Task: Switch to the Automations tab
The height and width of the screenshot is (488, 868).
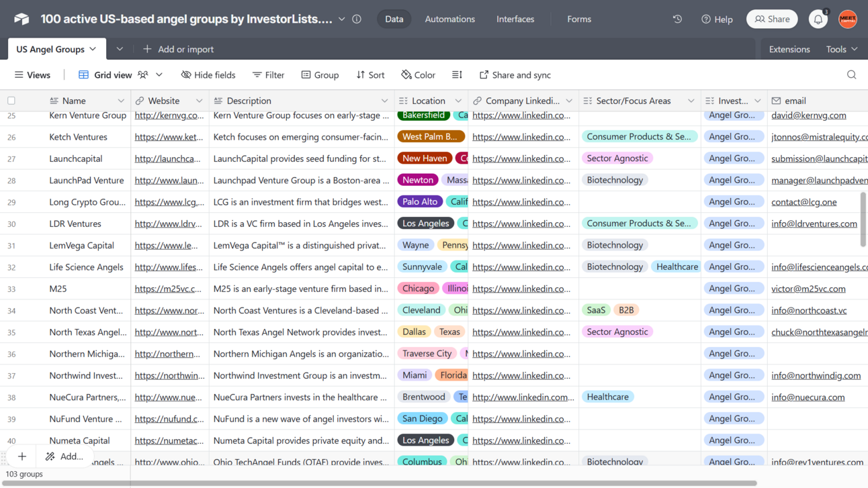Action: (x=449, y=19)
